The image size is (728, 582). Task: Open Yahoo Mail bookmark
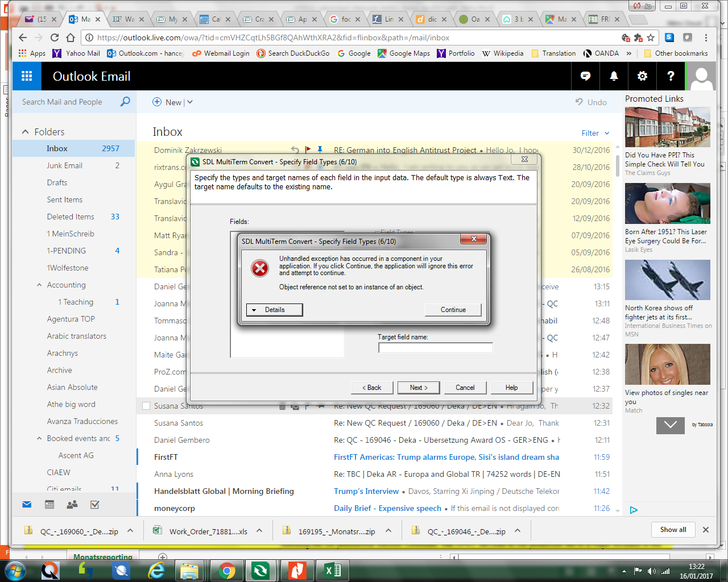(76, 53)
